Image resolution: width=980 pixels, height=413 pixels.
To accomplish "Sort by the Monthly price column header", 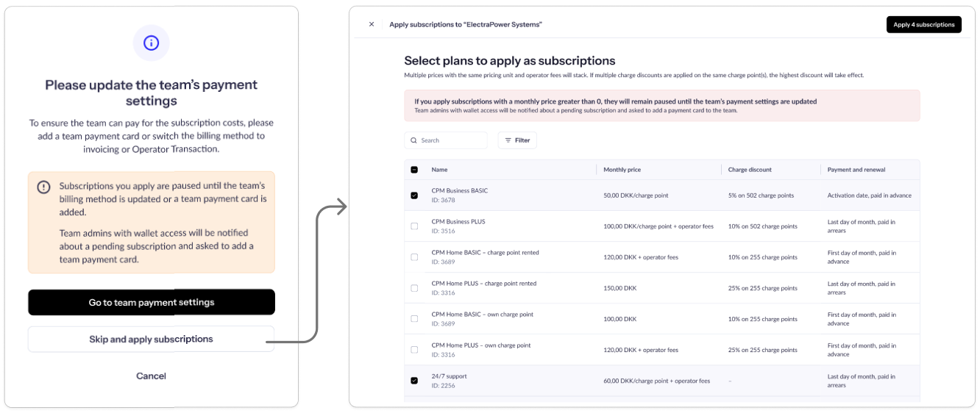I will [622, 170].
